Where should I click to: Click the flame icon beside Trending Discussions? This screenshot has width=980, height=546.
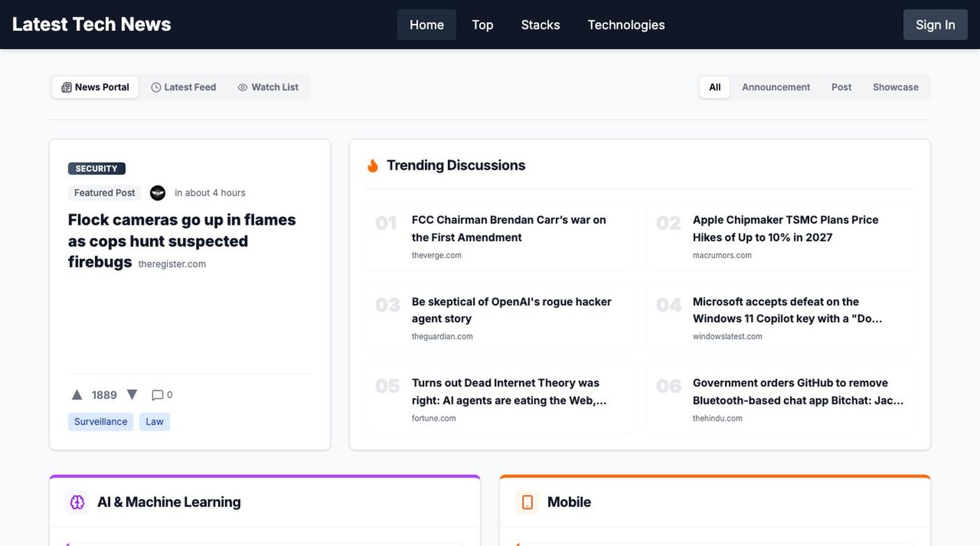[x=372, y=165]
